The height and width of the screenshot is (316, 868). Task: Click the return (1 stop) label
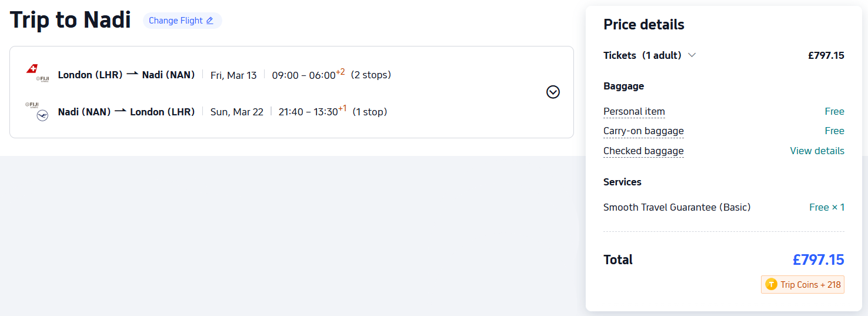(370, 112)
